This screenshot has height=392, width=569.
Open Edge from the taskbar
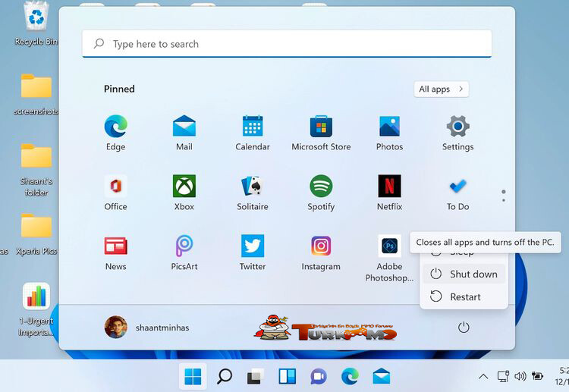pyautogui.click(x=350, y=376)
